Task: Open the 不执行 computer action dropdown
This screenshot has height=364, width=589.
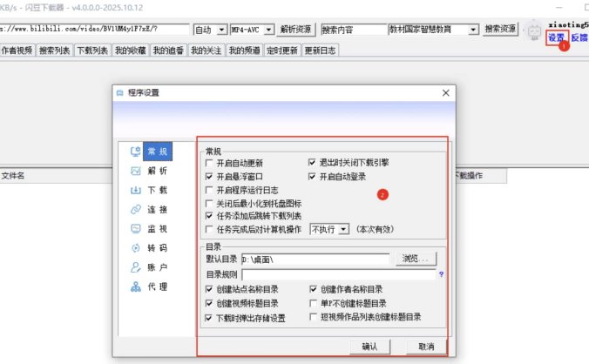Action: pos(329,229)
